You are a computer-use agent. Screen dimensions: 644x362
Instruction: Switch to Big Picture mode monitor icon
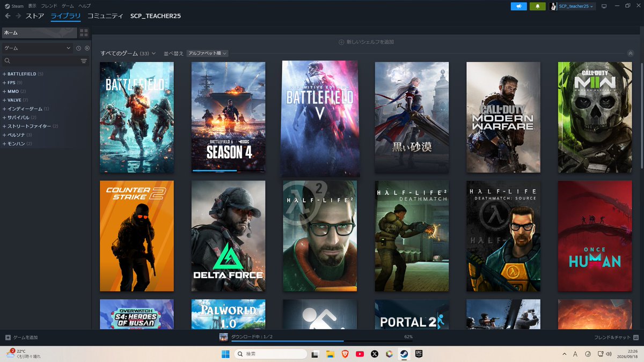tap(604, 6)
